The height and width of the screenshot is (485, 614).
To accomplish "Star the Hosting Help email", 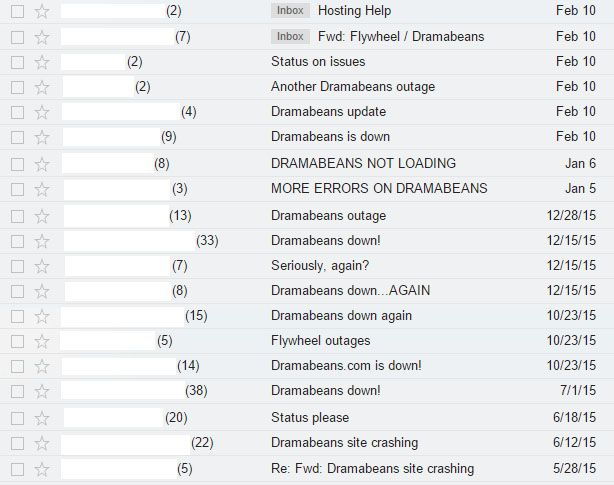I will pyautogui.click(x=42, y=12).
